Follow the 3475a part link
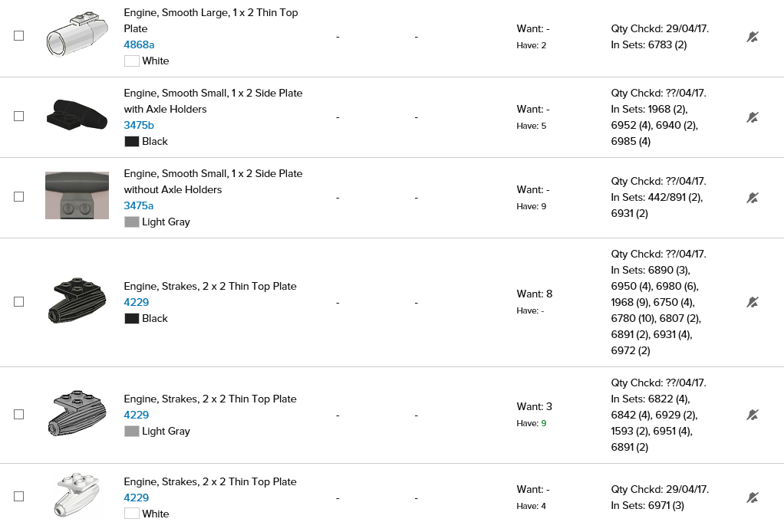 (x=139, y=205)
